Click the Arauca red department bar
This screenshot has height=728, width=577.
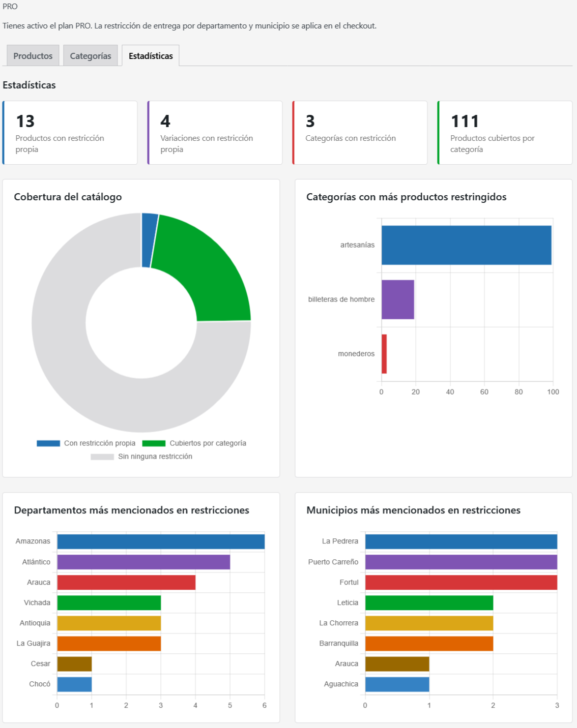(126, 582)
